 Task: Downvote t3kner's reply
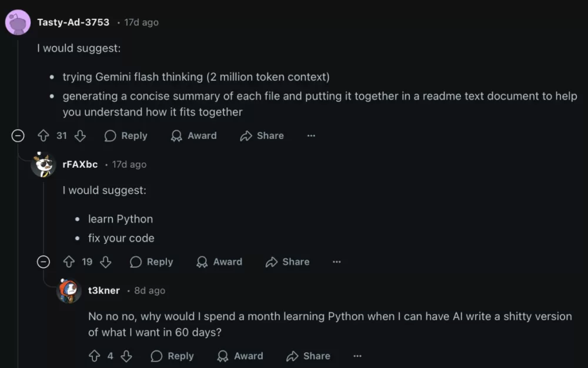[x=126, y=356]
